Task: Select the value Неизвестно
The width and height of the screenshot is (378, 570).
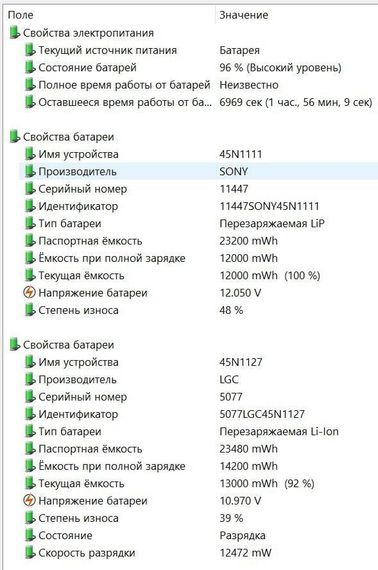Action: (249, 85)
